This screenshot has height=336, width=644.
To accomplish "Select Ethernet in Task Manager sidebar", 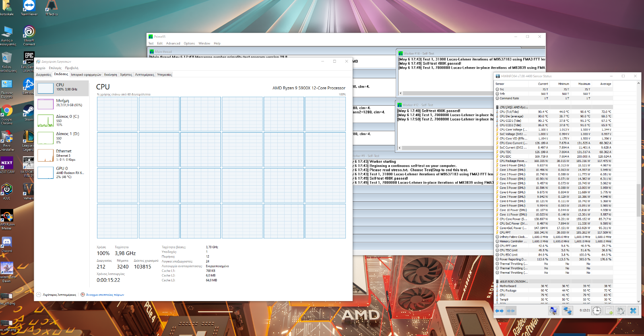I will tap(62, 155).
